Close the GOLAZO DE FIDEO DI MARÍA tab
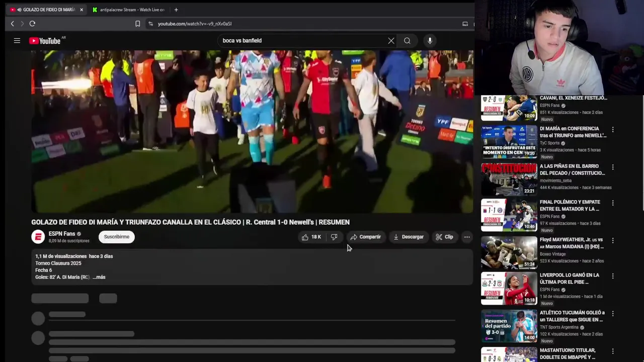This screenshot has height=362, width=644. [x=82, y=10]
